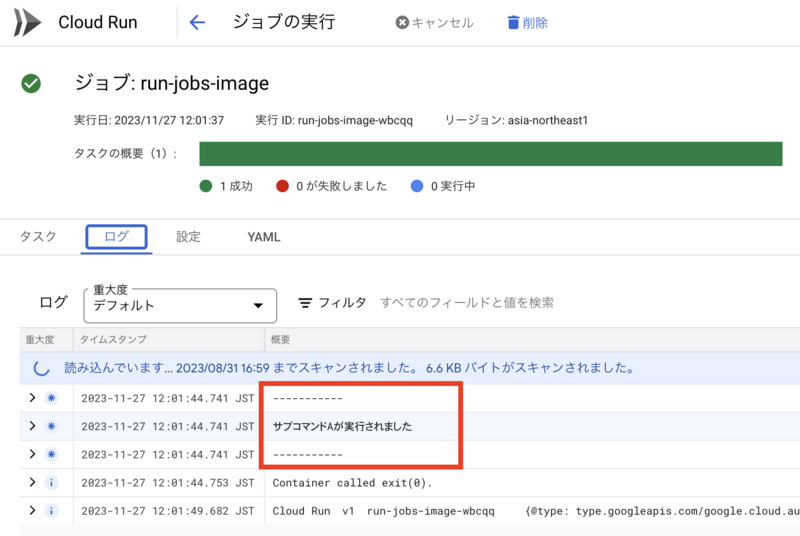The image size is (800, 536).
Task: Expand the first 12:01:44.741 log entry
Action: (x=33, y=398)
